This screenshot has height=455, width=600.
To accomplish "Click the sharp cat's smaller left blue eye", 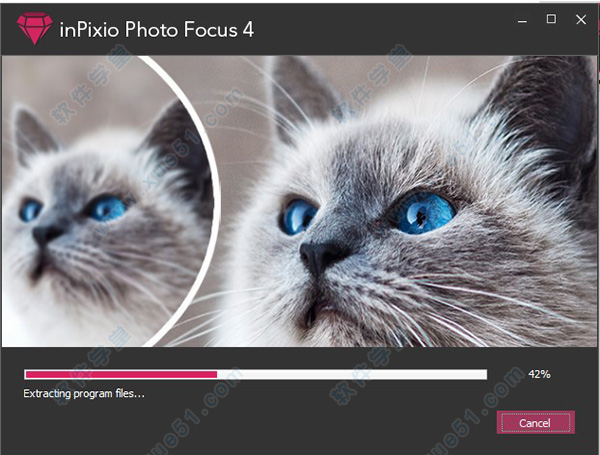I will (x=298, y=217).
